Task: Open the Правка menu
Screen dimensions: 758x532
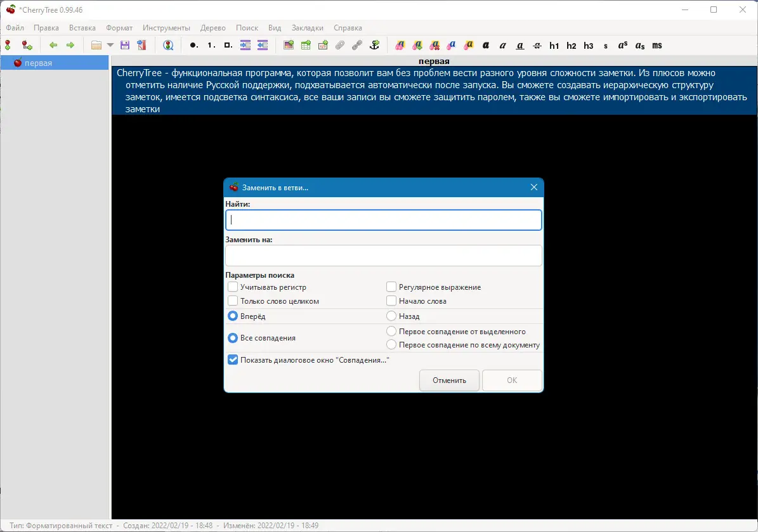Action: click(x=46, y=27)
